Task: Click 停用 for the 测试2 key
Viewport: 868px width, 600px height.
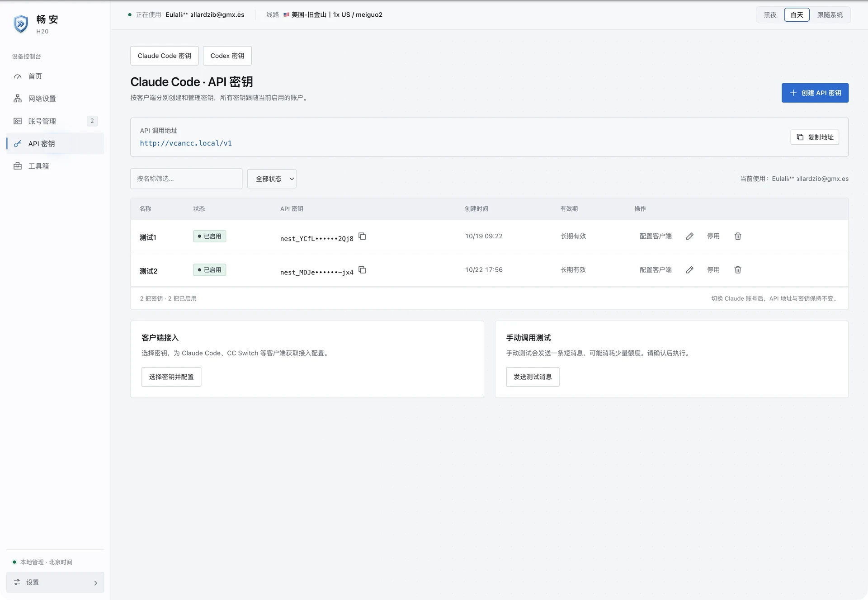Action: 713,270
